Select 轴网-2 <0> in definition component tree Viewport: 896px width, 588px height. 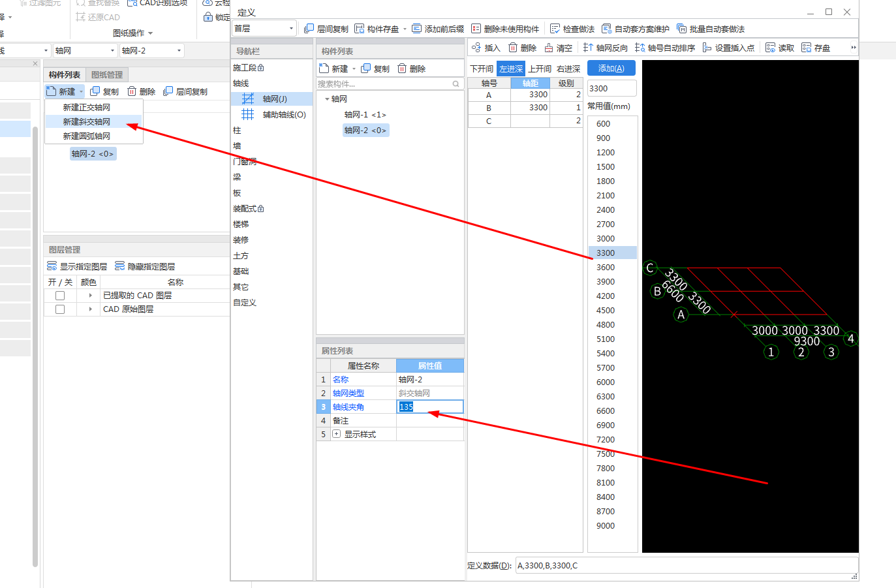pos(365,131)
